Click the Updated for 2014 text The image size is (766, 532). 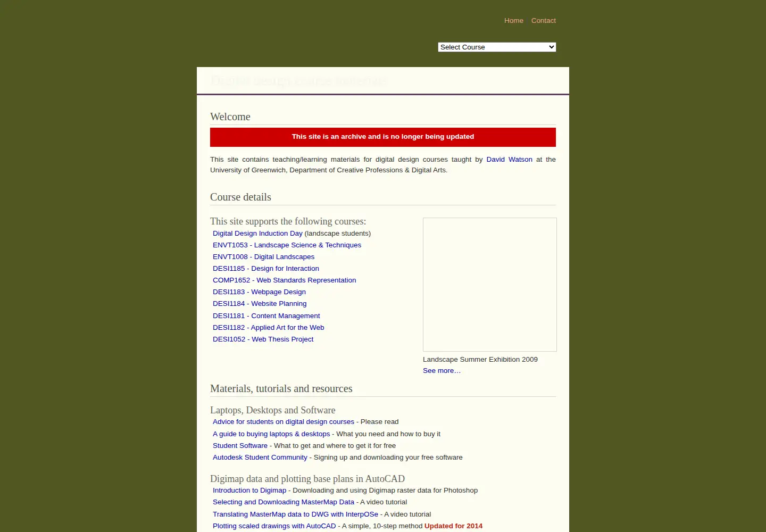click(453, 526)
